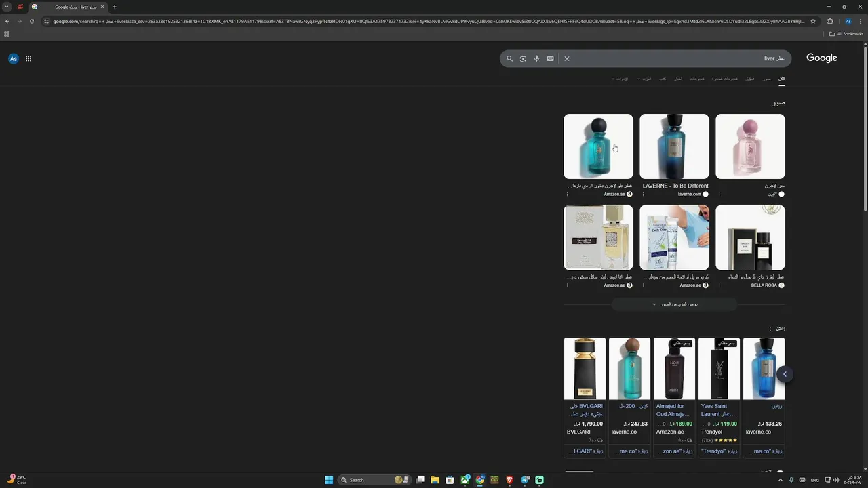The height and width of the screenshot is (488, 868).
Task: Expand the الأدوات (Tools) dropdown
Action: [x=620, y=79]
